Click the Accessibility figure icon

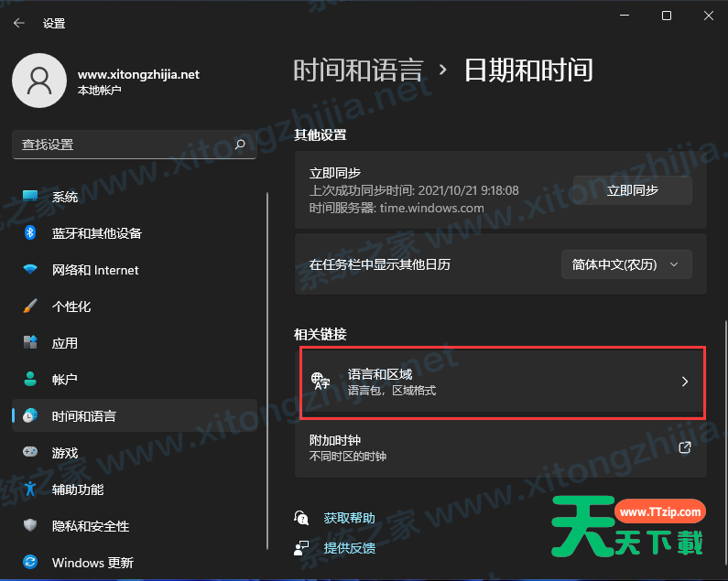tap(30, 489)
